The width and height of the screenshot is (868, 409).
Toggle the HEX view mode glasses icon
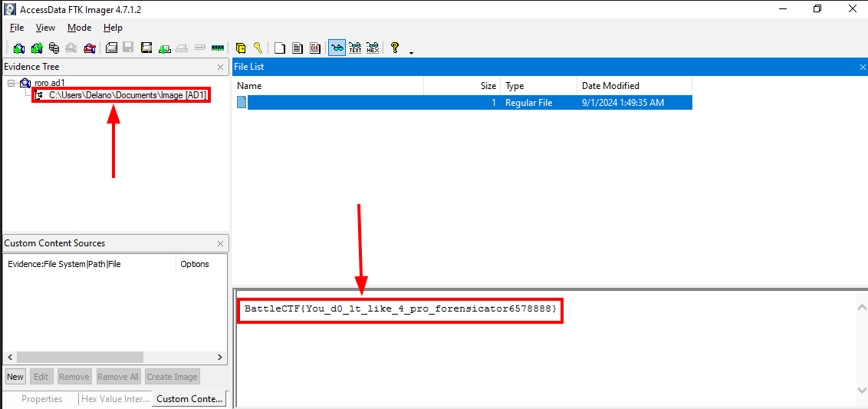373,48
